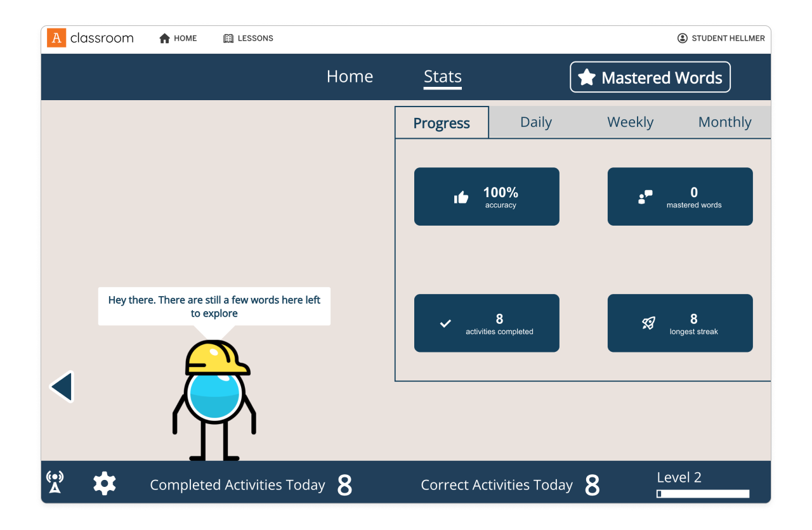
Task: Open the Mastered Words list
Action: click(650, 77)
